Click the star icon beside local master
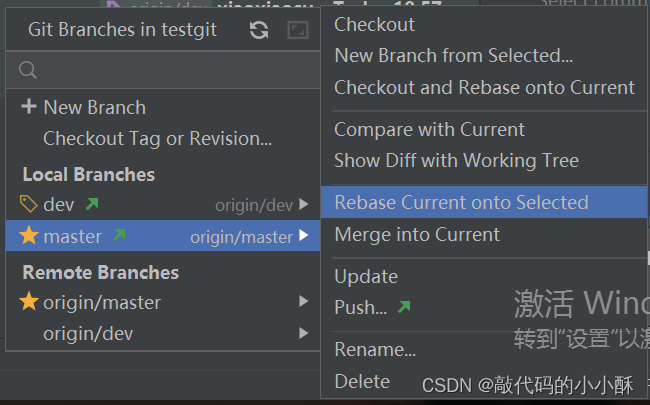 (29, 235)
